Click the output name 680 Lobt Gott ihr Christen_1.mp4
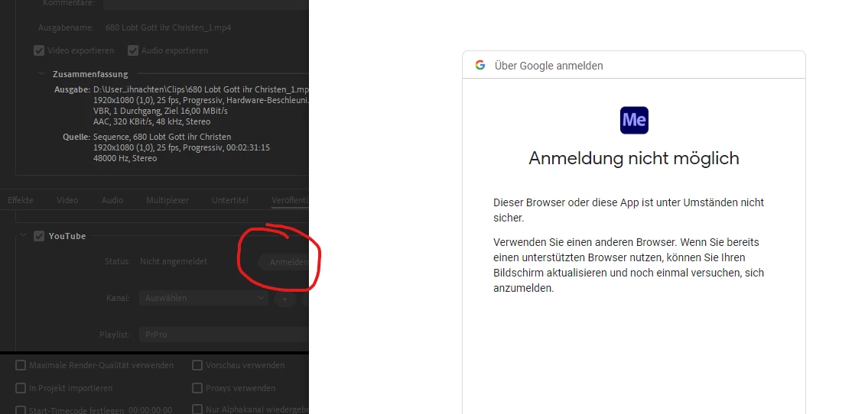868x414 pixels. 168,27
